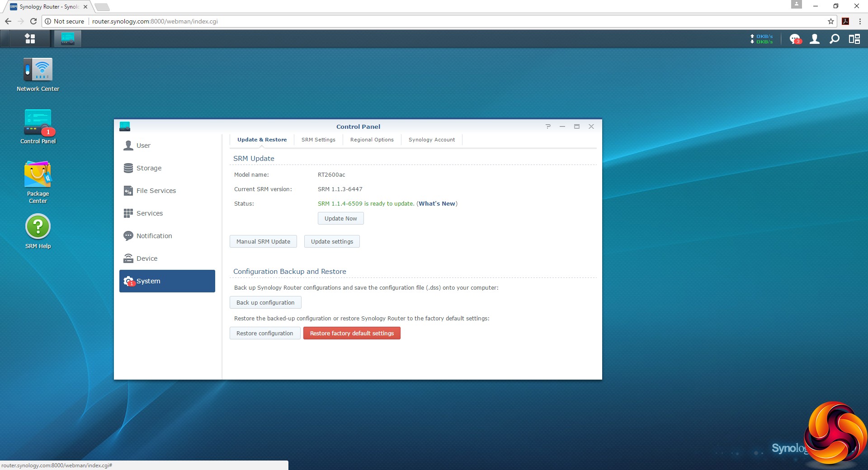This screenshot has height=470, width=868.
Task: Click the RT2600ac model name
Action: click(x=331, y=175)
